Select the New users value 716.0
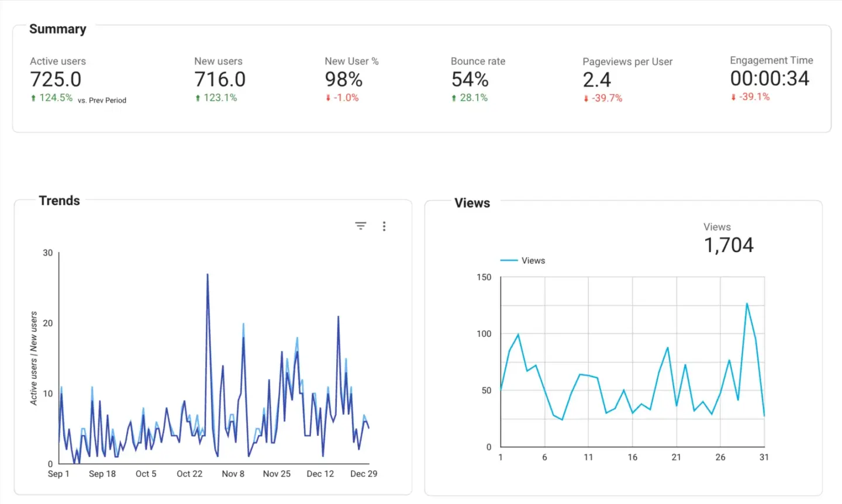Screen dimensions: 842x504 coord(220,80)
